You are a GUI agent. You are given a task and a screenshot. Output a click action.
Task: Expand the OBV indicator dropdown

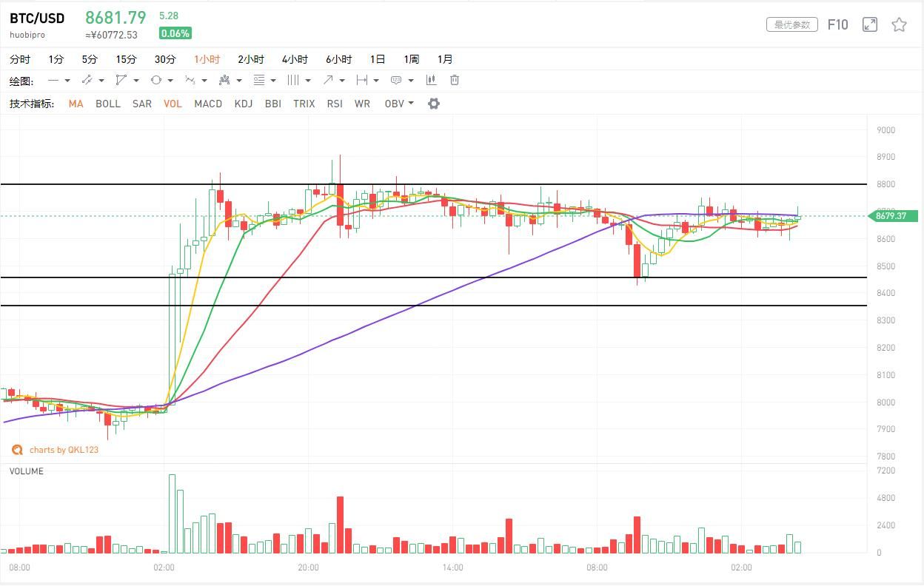[x=411, y=104]
